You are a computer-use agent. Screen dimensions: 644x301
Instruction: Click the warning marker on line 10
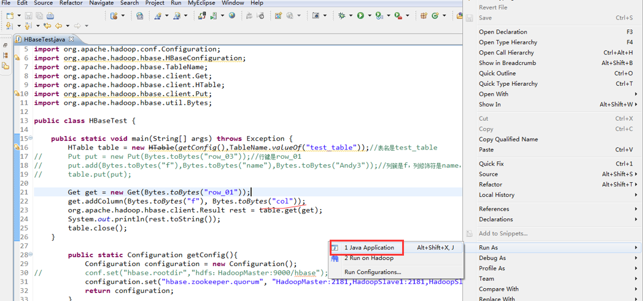pos(17,94)
